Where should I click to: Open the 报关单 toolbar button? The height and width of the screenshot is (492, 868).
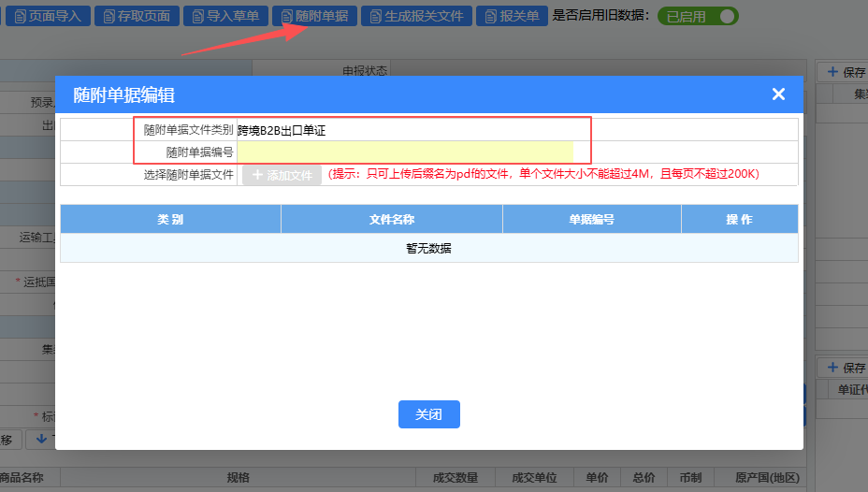512,16
